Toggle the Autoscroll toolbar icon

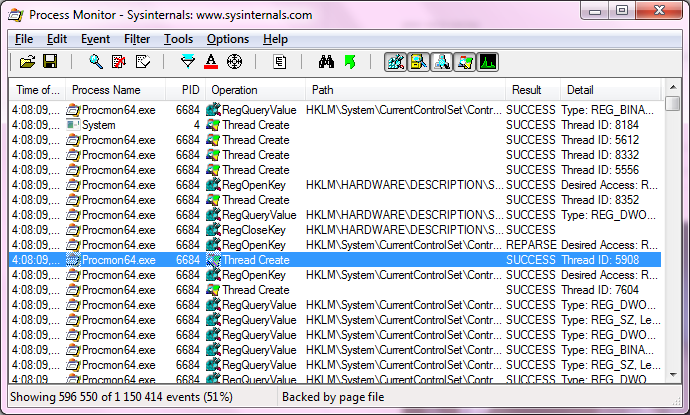(119, 62)
